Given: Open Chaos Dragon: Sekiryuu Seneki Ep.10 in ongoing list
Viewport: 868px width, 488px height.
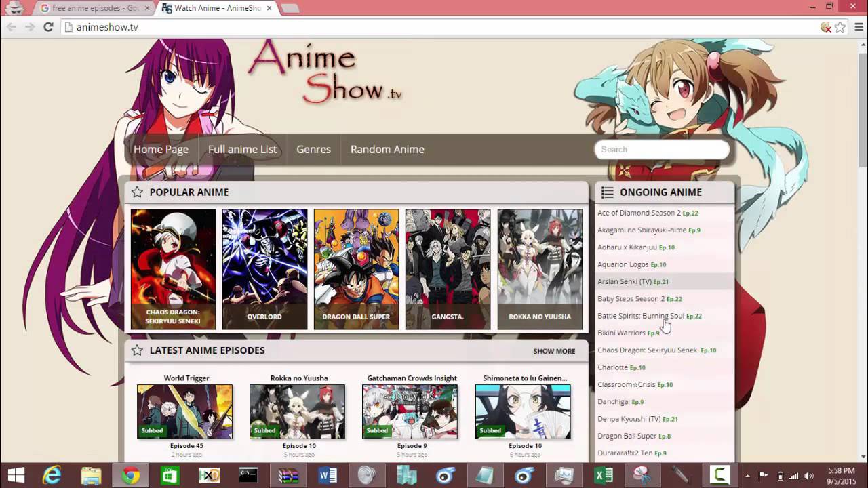Looking at the screenshot, I should pos(665,350).
